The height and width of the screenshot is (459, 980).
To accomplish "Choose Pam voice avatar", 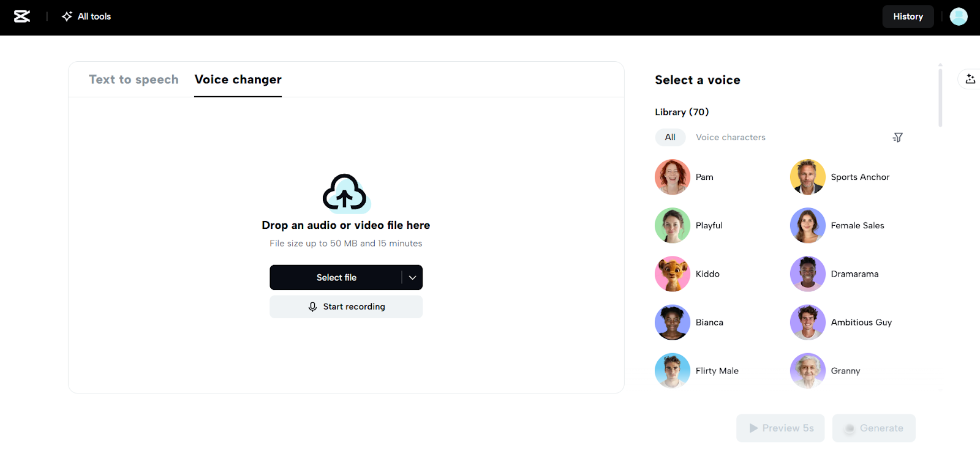I will 673,177.
